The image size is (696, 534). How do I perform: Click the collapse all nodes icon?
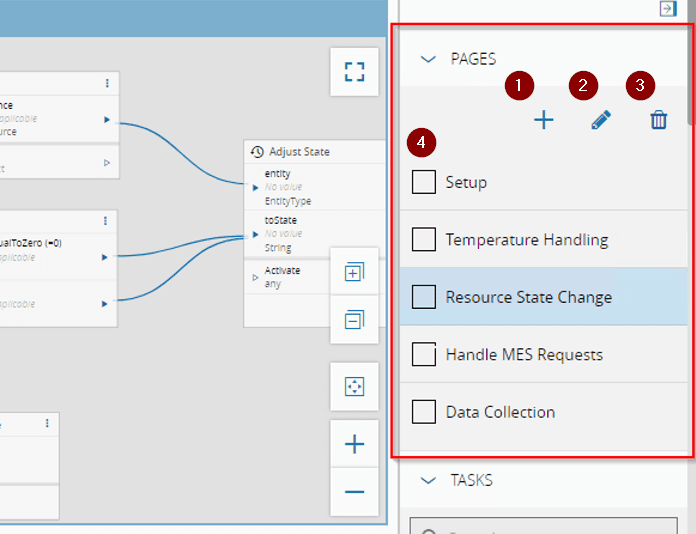pyautogui.click(x=354, y=320)
